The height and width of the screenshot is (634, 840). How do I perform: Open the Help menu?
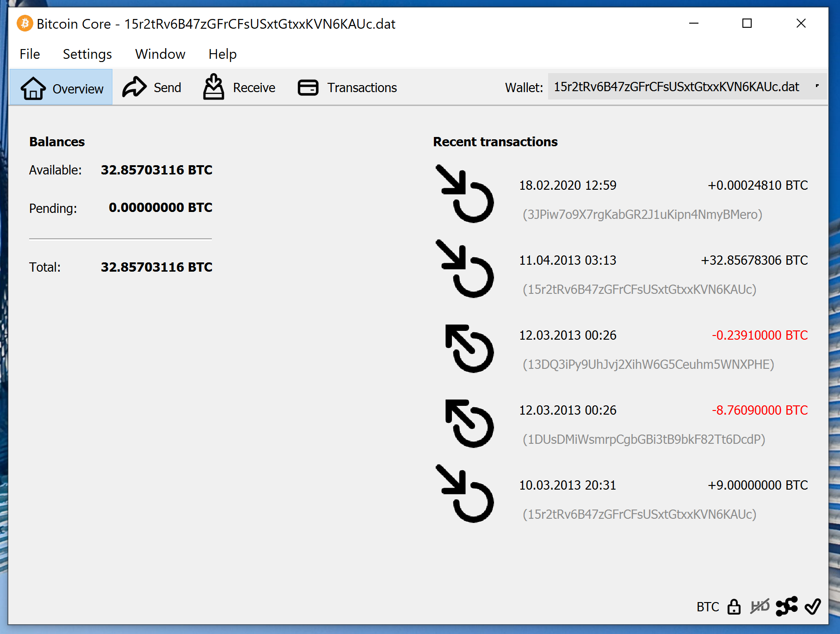[x=222, y=54]
